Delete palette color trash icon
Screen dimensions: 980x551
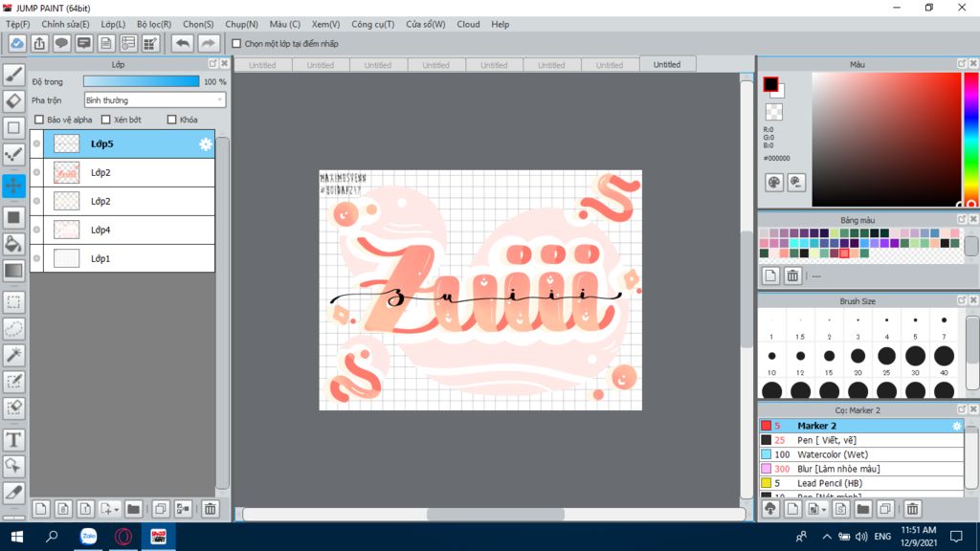point(792,275)
